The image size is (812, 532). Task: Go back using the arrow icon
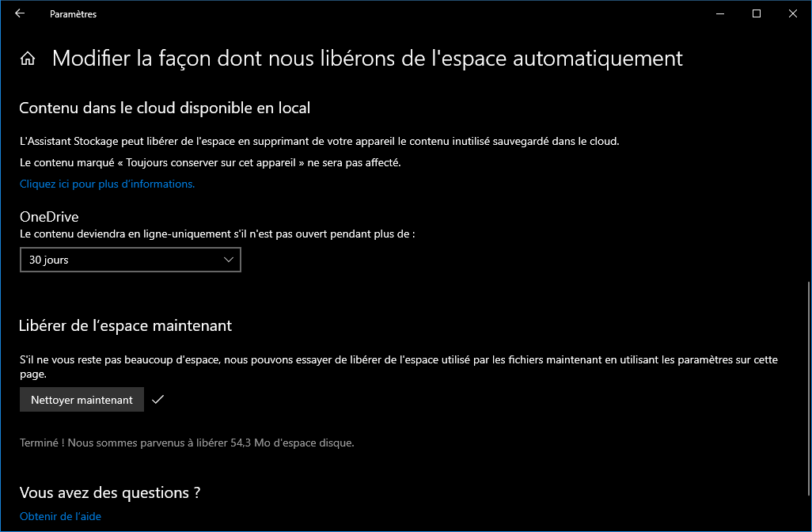(x=20, y=13)
